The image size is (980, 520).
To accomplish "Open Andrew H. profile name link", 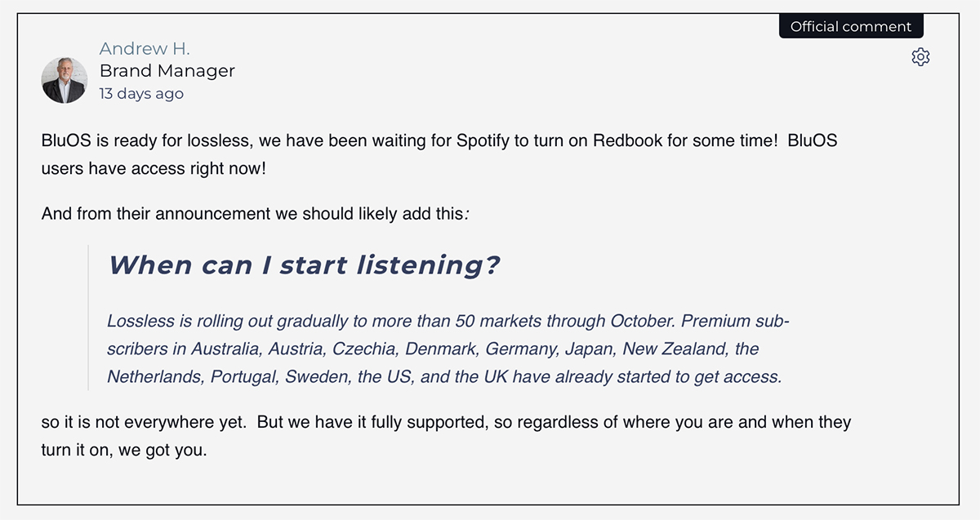I will pyautogui.click(x=145, y=49).
